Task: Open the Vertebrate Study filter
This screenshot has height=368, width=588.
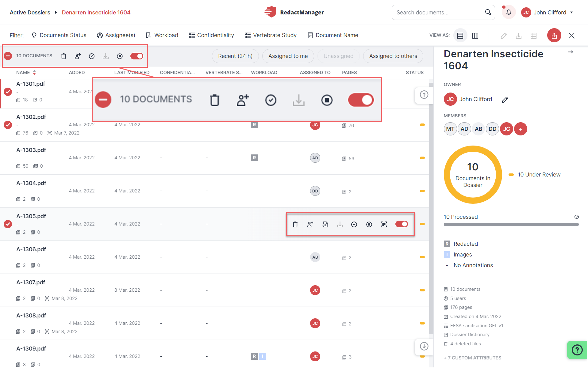Action: point(271,35)
